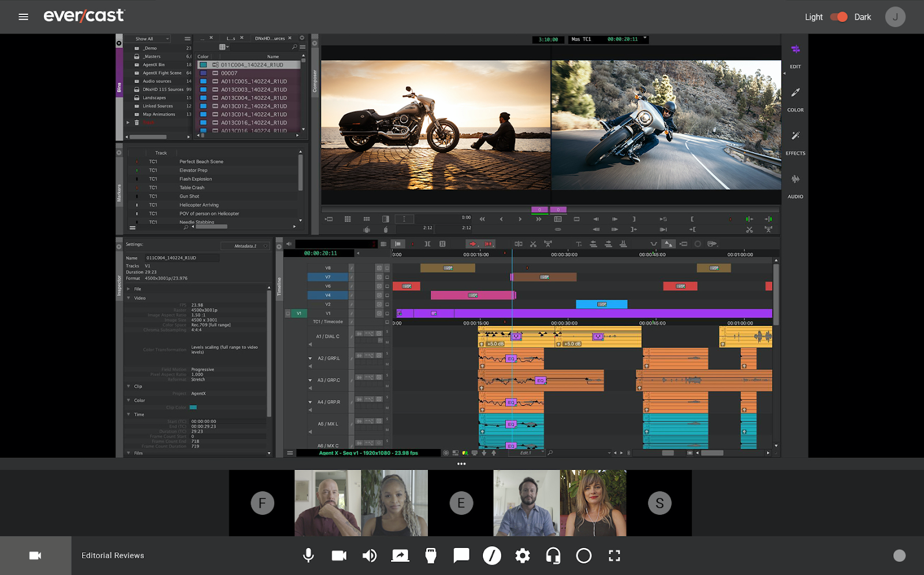Switch to Effects workspace tab
This screenshot has height=575, width=924.
coord(795,143)
